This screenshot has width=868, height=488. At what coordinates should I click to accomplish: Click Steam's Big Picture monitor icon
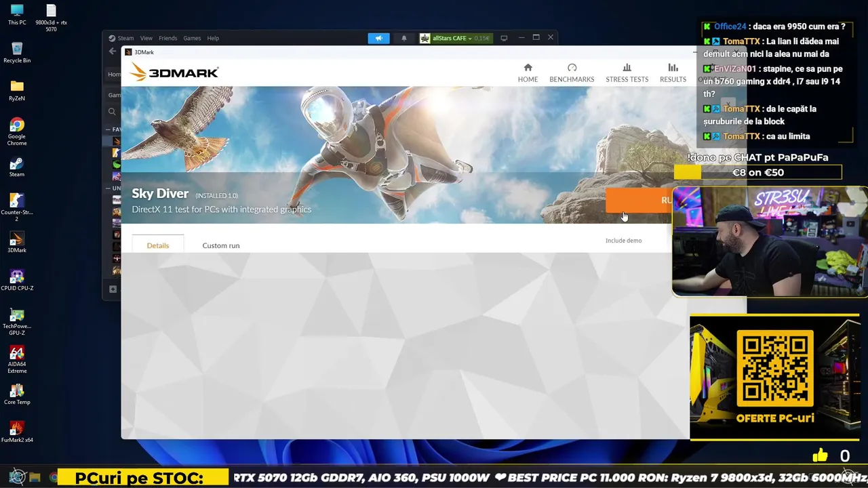point(504,38)
